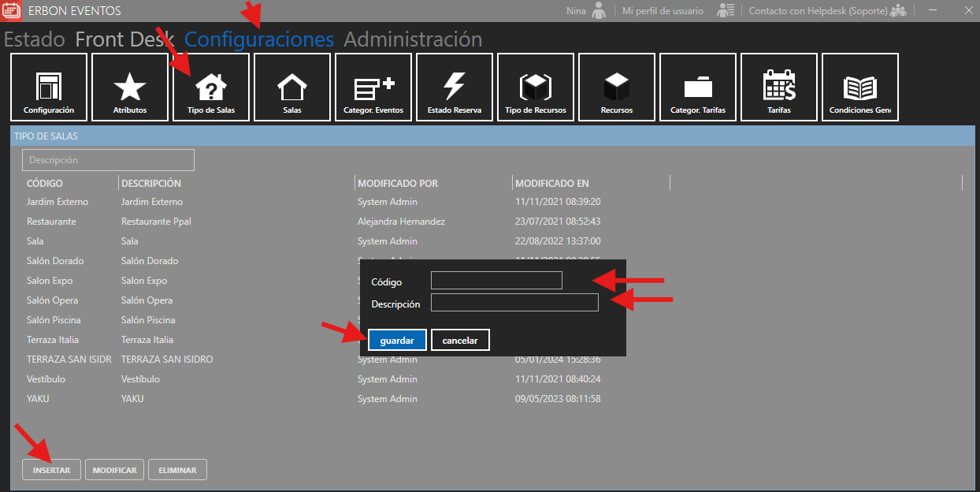Click the INSERTAR button

51,470
